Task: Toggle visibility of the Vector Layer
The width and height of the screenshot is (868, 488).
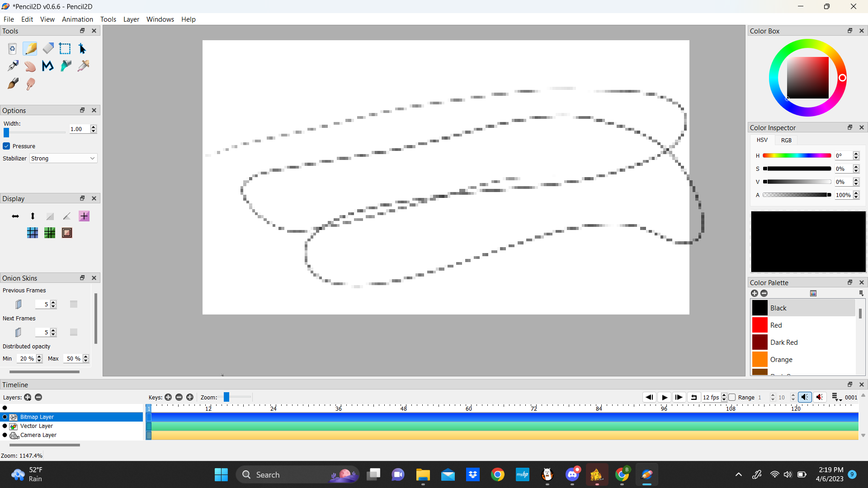Action: click(x=5, y=426)
